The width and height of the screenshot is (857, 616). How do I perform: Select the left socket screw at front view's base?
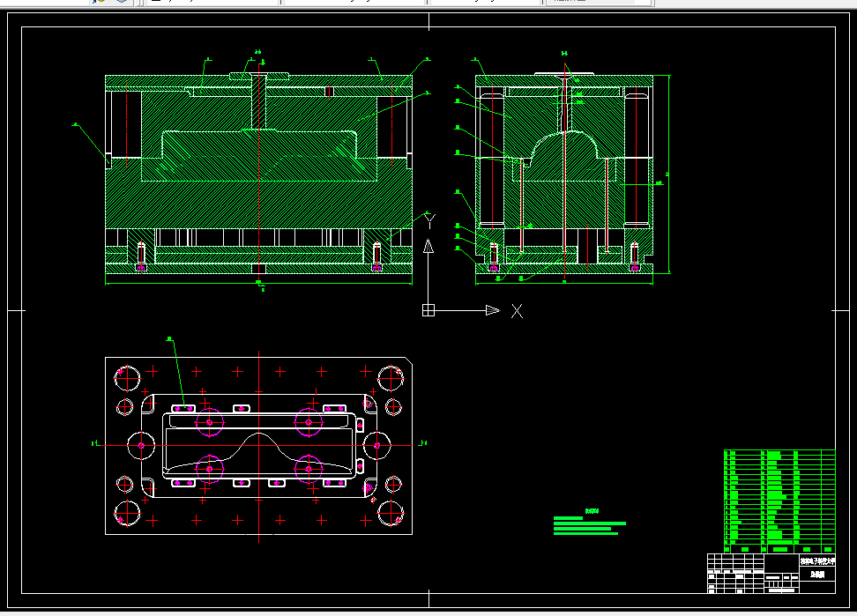click(x=141, y=256)
